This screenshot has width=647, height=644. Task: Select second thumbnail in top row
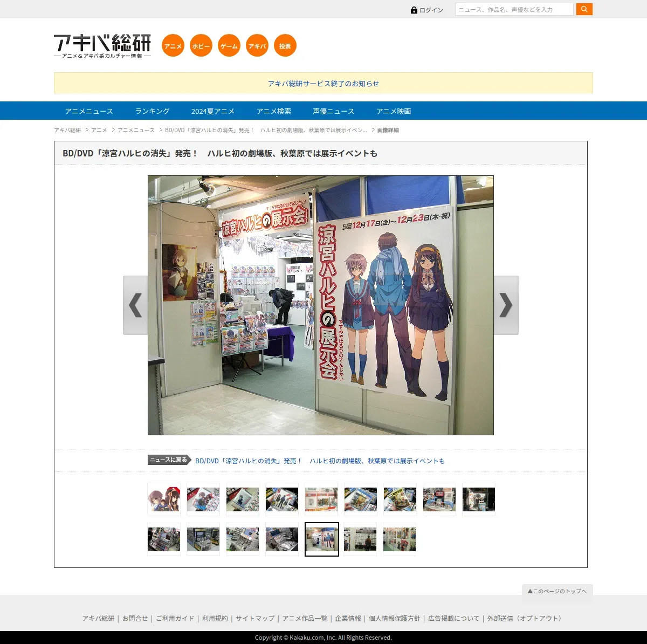pyautogui.click(x=203, y=499)
